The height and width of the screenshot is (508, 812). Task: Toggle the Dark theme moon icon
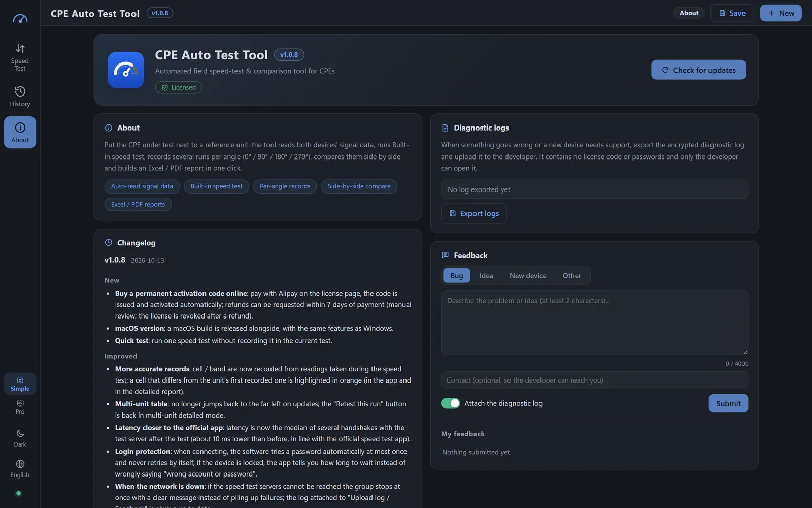click(x=20, y=433)
